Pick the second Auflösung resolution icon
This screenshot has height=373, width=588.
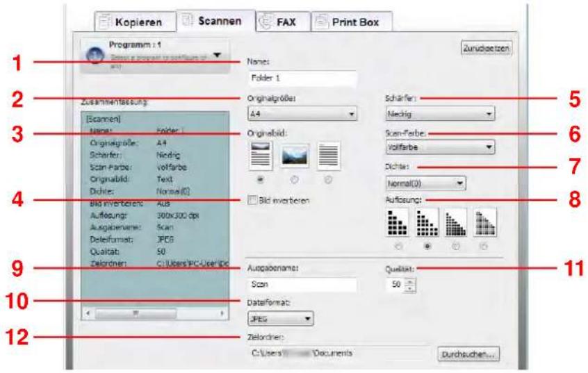tap(427, 222)
